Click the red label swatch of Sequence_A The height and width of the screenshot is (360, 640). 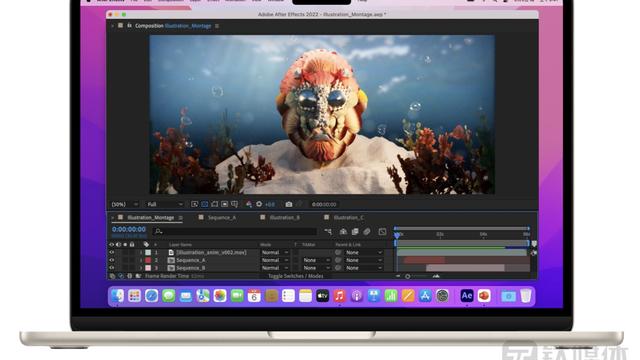tap(148, 260)
